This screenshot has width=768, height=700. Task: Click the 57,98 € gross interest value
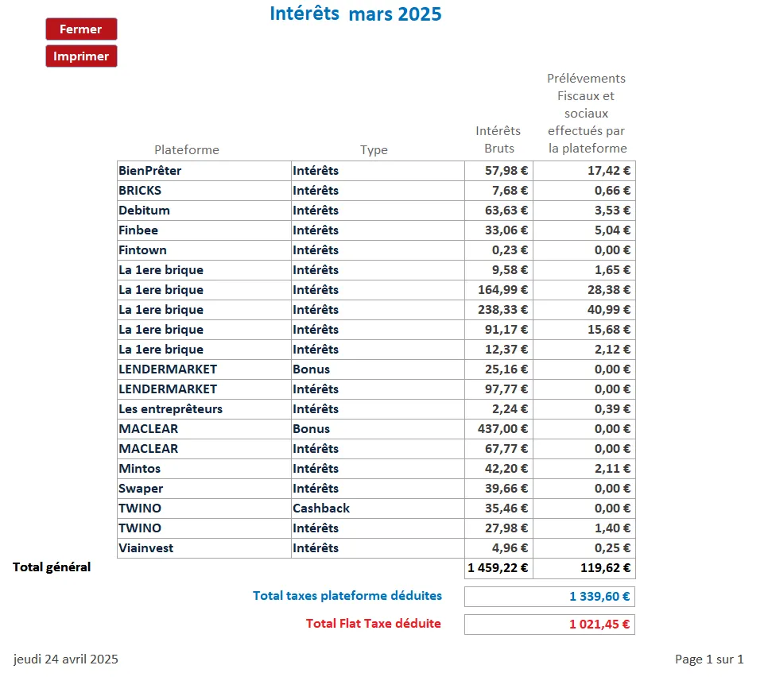498,171
